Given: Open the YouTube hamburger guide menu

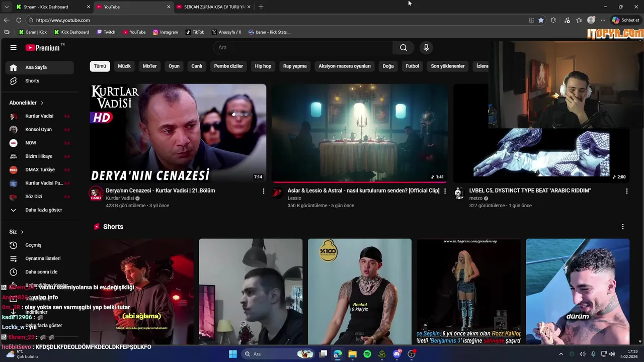Looking at the screenshot, I should coord(14,48).
